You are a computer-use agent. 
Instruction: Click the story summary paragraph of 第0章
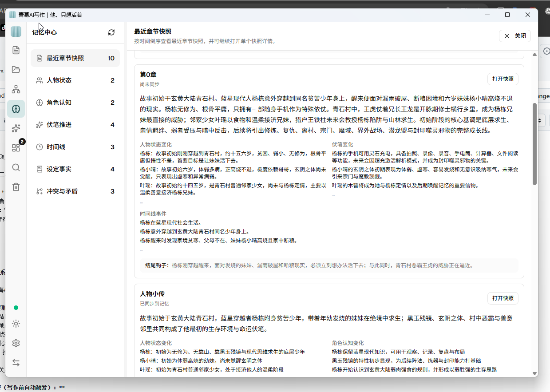tap(326, 115)
